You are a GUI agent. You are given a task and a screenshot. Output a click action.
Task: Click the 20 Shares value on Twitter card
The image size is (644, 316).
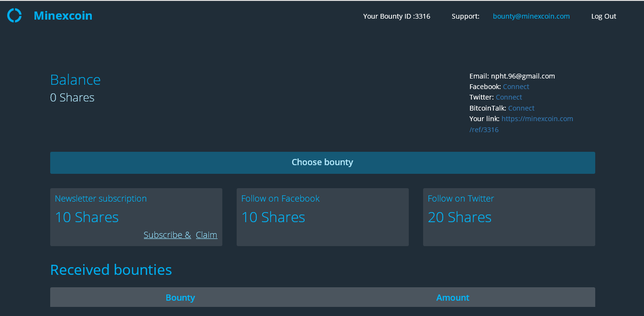click(x=459, y=217)
